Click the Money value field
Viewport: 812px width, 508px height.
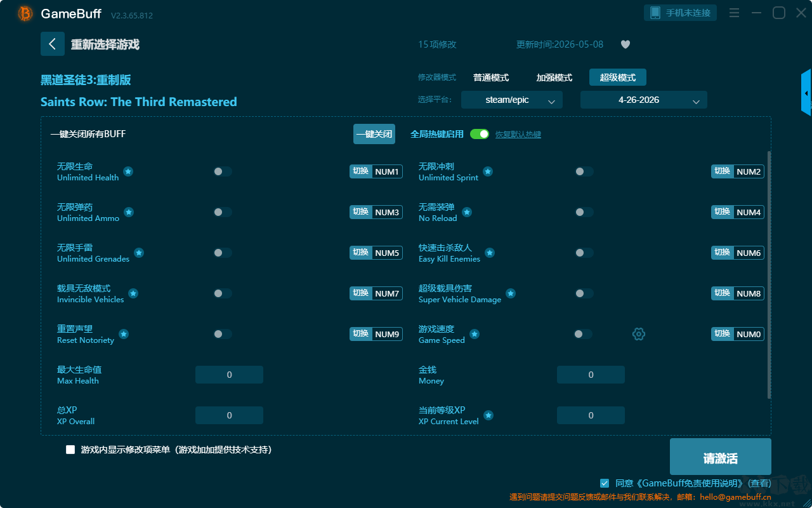[591, 375]
